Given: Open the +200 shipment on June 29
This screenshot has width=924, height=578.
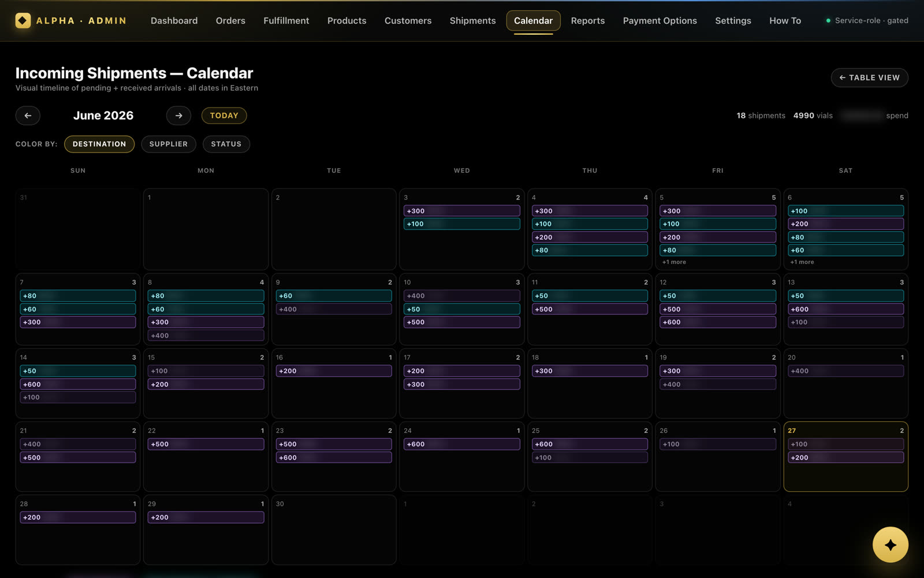Looking at the screenshot, I should click(x=206, y=517).
